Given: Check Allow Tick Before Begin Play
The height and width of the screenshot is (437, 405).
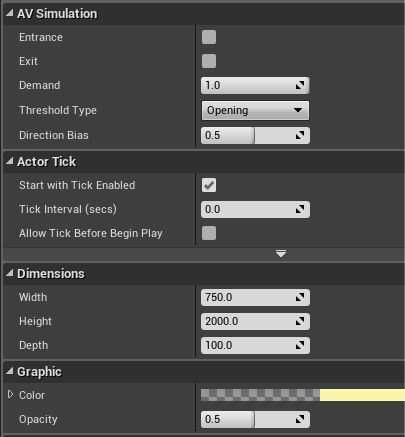Looking at the screenshot, I should (x=209, y=233).
